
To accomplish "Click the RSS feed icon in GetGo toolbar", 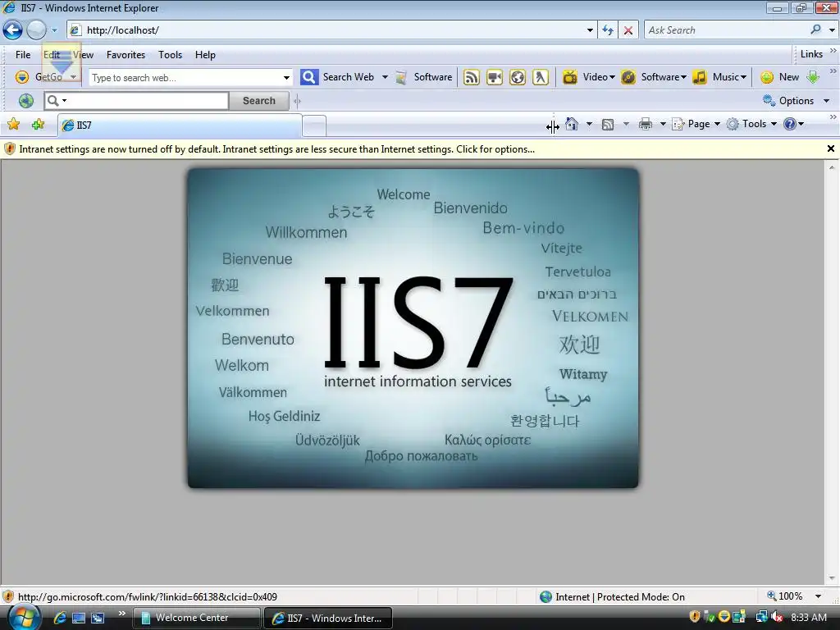I will (x=472, y=78).
